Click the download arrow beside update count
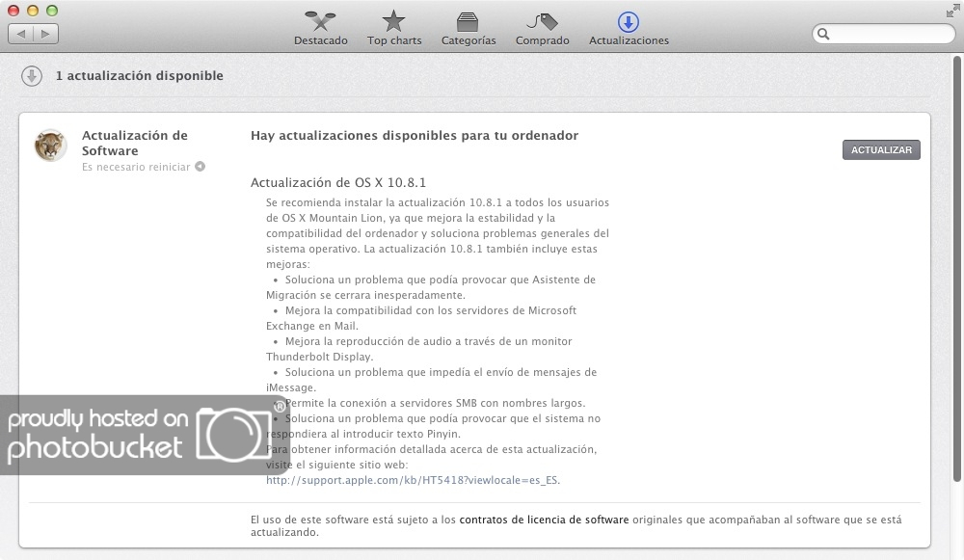Screen dimensions: 964x560 32,76
